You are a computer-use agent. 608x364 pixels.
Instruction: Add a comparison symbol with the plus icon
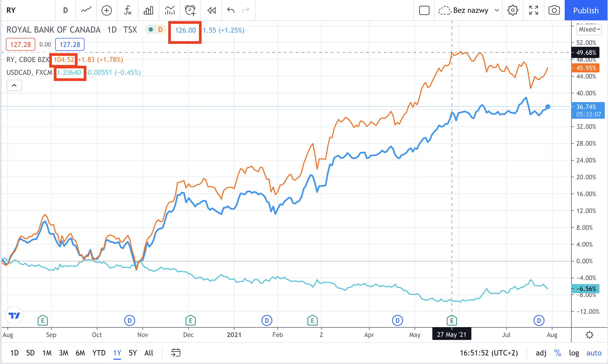[106, 10]
